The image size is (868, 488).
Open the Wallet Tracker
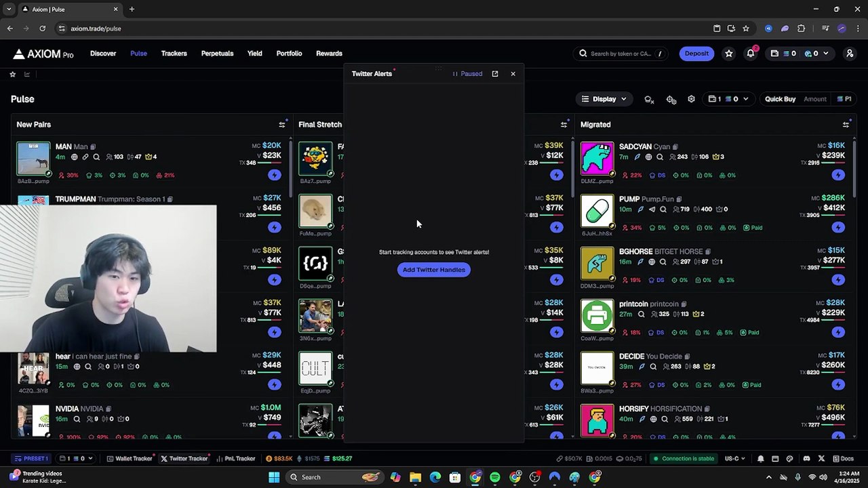point(130,459)
